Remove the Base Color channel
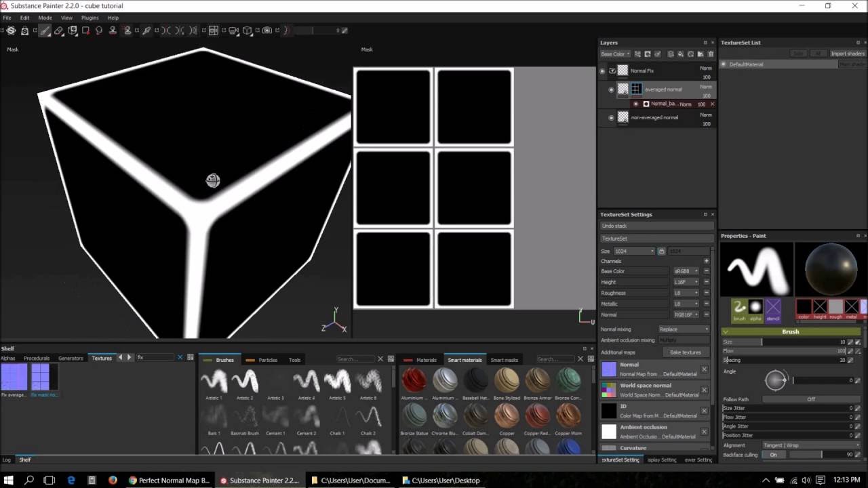Image resolution: width=868 pixels, height=488 pixels. (706, 271)
